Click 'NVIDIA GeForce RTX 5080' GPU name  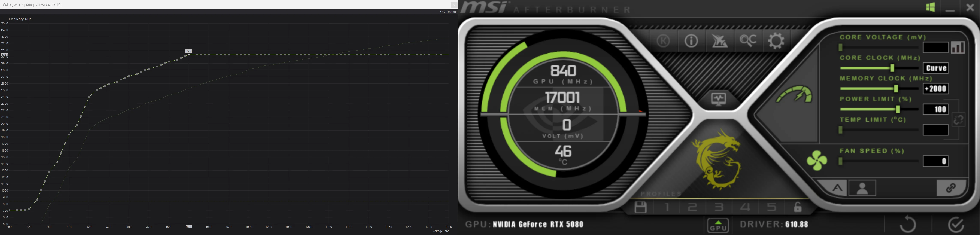538,224
